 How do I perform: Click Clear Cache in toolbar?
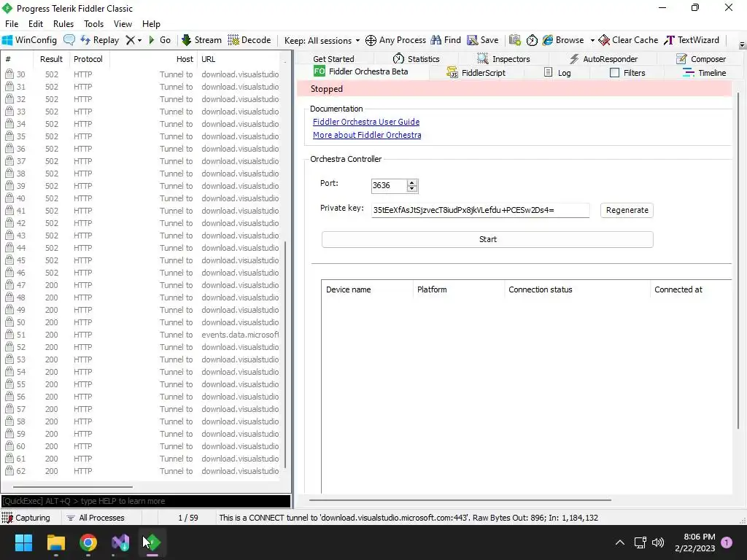click(x=628, y=40)
